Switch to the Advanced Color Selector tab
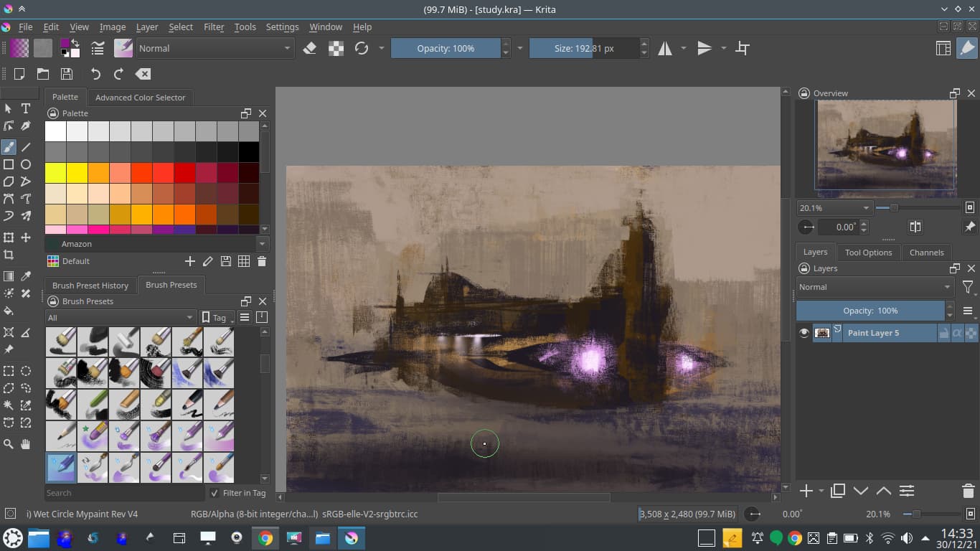The width and height of the screenshot is (980, 551). tap(140, 98)
